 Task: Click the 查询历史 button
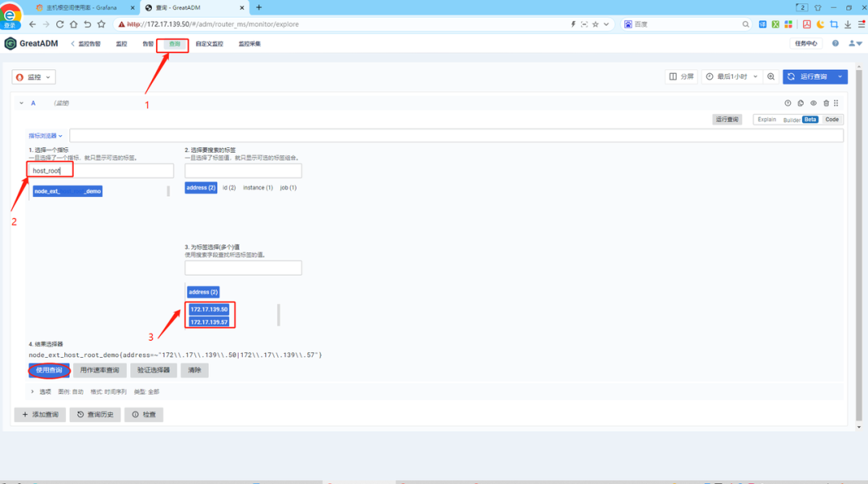tap(95, 415)
